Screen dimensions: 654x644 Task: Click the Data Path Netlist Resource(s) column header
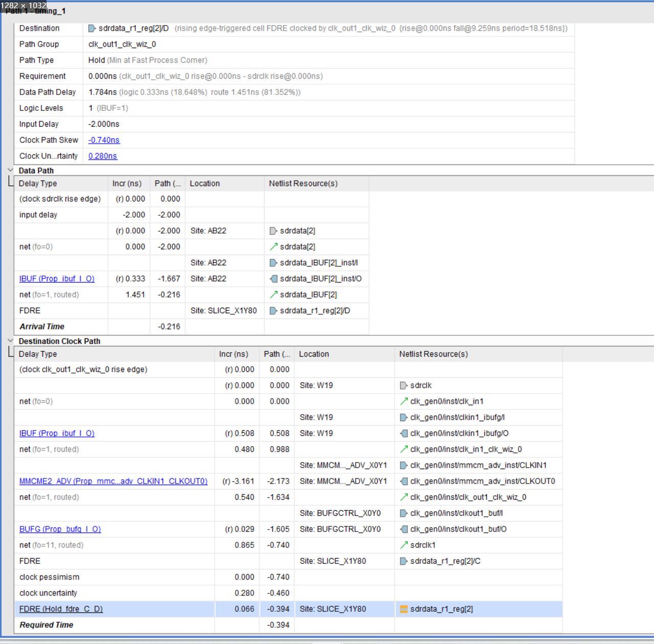click(316, 183)
